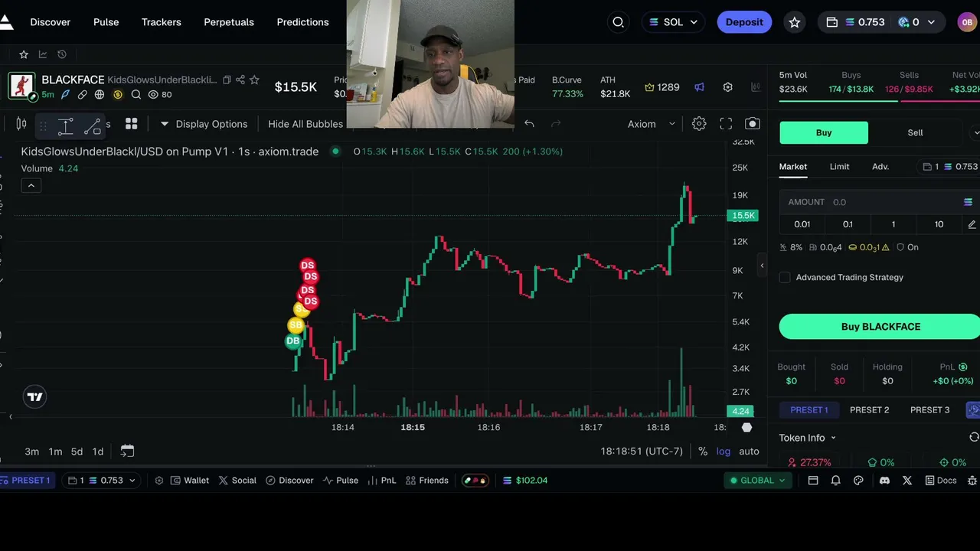Open the four-square layout grid icon

click(132, 124)
